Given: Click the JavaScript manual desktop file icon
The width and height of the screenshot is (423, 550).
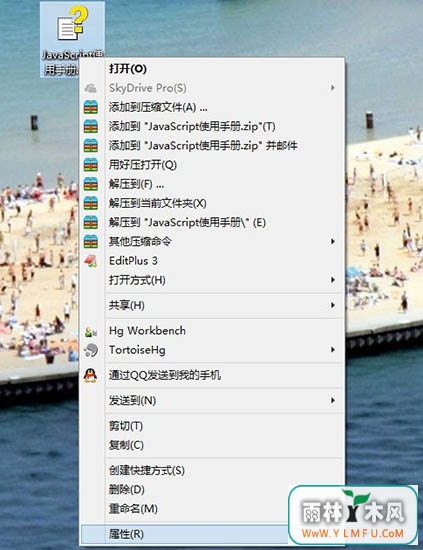Looking at the screenshot, I should click(72, 25).
